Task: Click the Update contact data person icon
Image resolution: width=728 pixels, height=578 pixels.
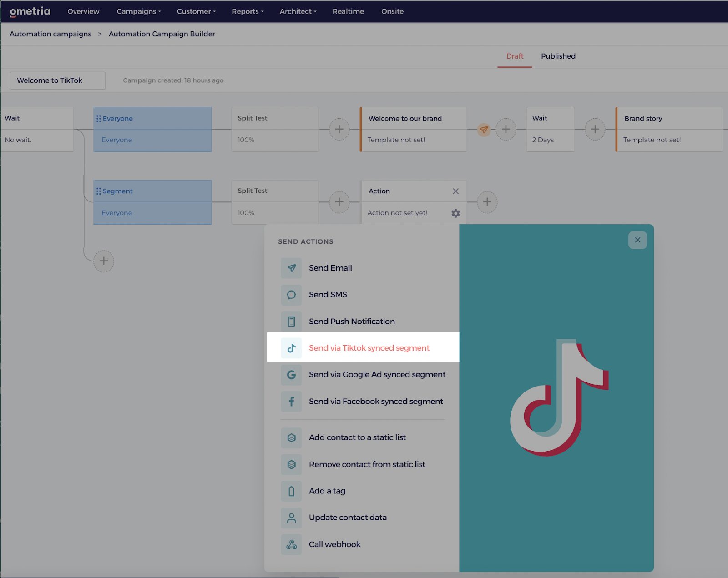Action: tap(291, 518)
